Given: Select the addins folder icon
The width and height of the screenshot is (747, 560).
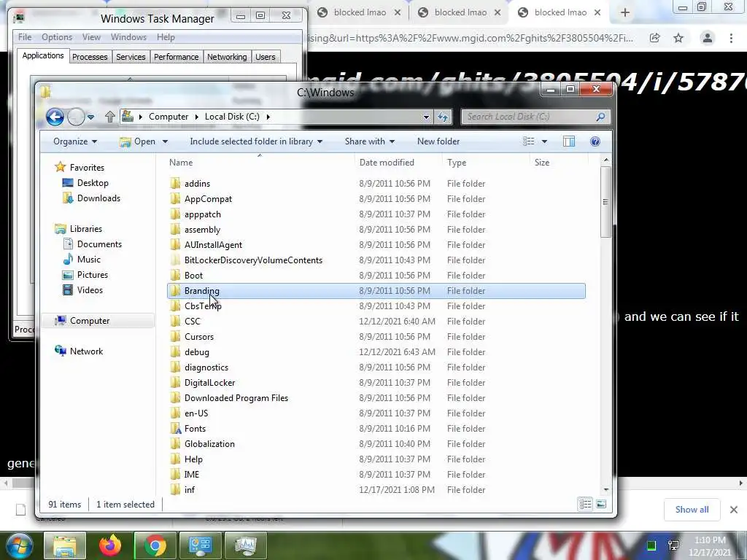Looking at the screenshot, I should tap(175, 183).
